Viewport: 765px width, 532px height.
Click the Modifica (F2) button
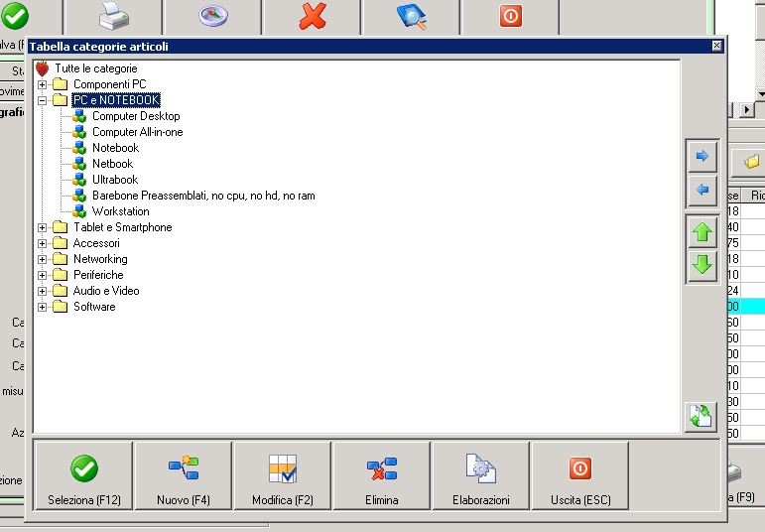283,475
